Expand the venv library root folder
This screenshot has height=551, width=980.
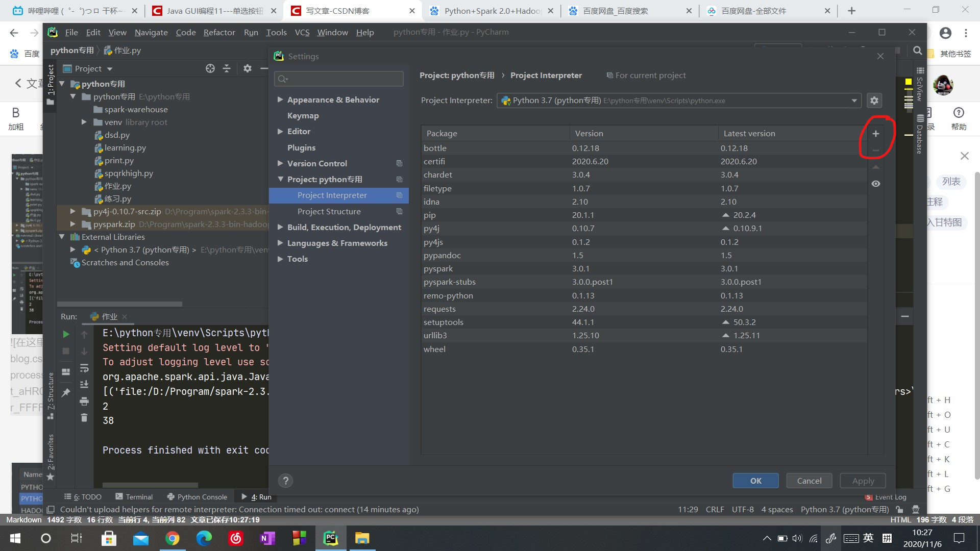pos(84,122)
